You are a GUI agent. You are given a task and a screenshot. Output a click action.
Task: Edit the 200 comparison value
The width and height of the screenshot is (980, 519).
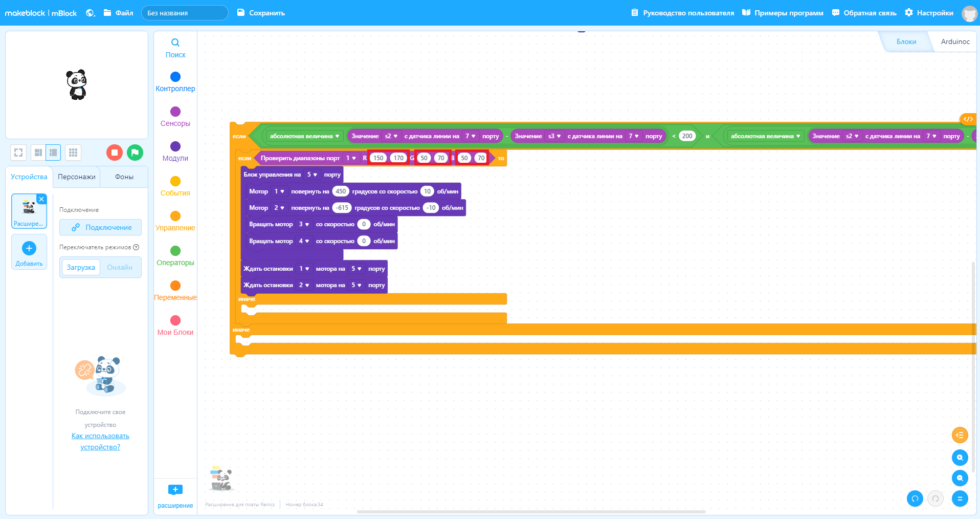687,136
